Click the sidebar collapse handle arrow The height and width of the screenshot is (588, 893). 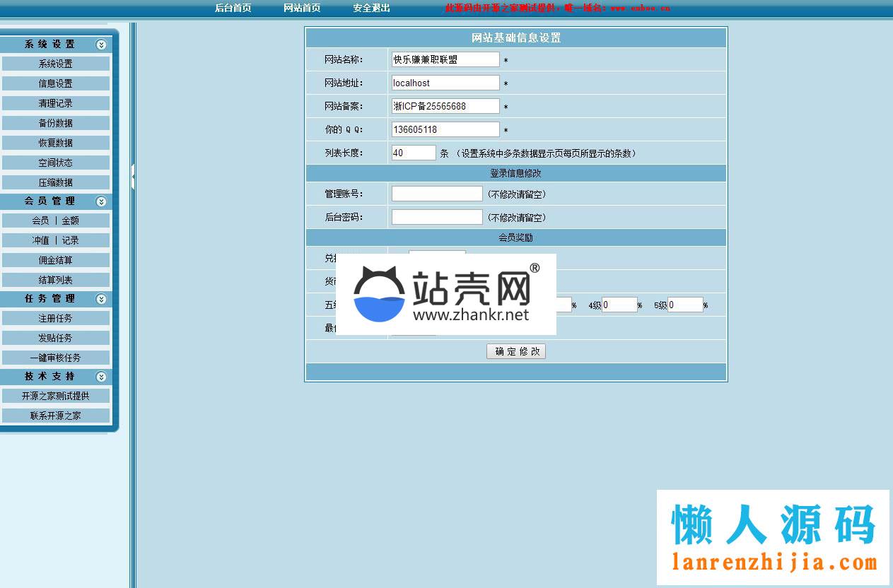tap(132, 177)
